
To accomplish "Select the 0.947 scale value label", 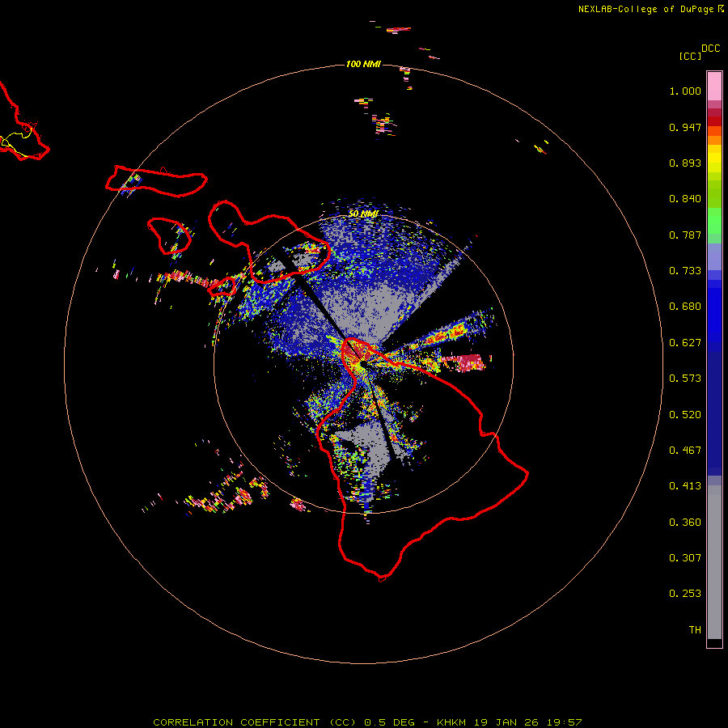I will (x=685, y=127).
